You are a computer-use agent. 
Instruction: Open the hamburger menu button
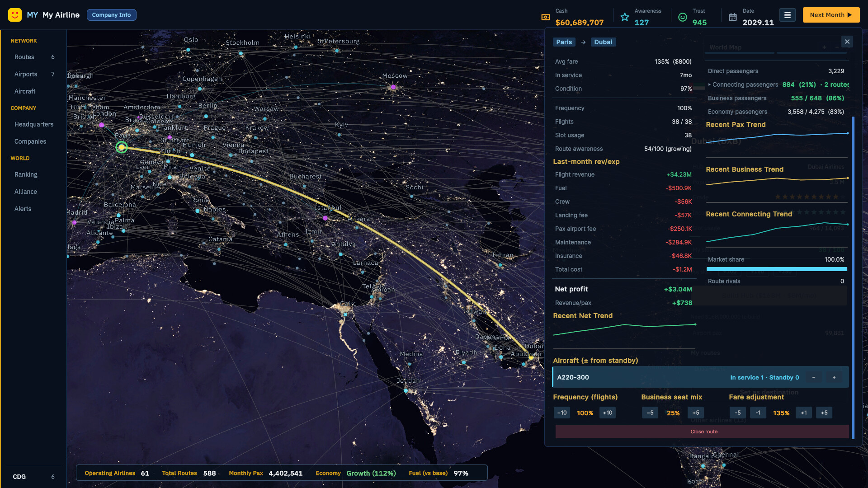tap(787, 15)
